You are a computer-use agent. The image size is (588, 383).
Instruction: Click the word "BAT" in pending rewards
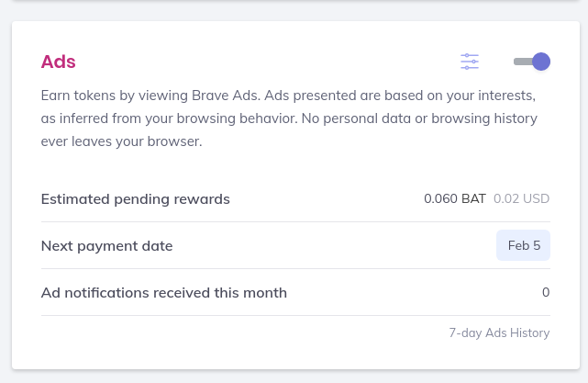coord(473,198)
